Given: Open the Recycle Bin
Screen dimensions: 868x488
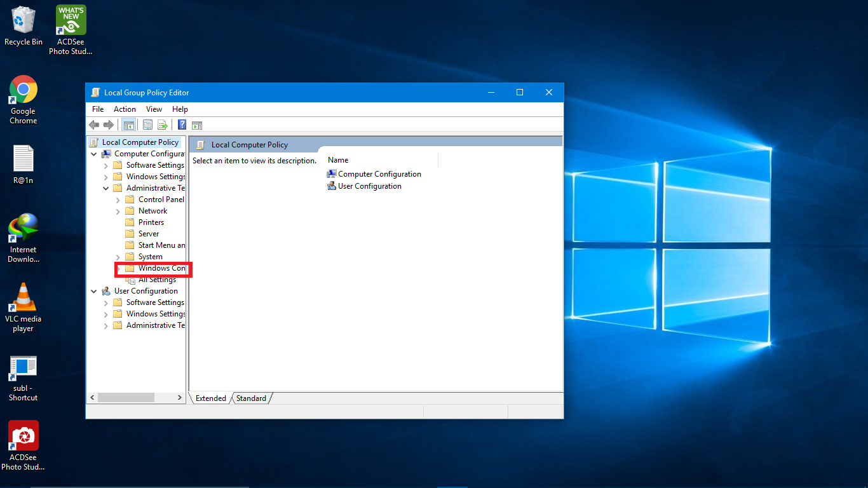Looking at the screenshot, I should point(23,19).
